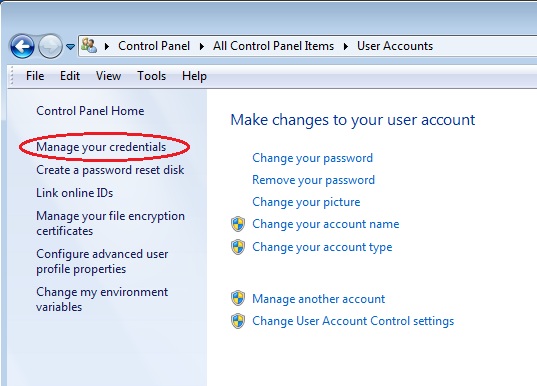Expand the arrow before Control Panel breadcrumb
Viewport: 537px width, 386px height.
[x=107, y=46]
